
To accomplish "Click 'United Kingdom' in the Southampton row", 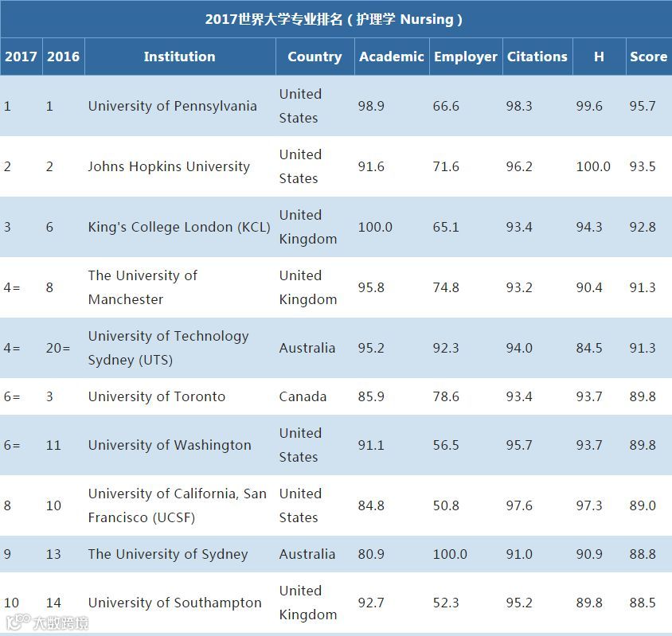I will pos(308,603).
